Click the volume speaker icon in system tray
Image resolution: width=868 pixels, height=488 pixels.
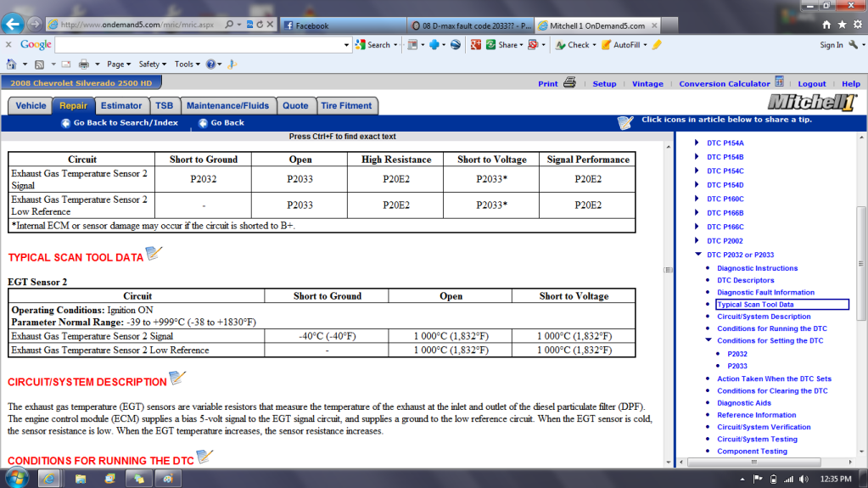pos(804,480)
